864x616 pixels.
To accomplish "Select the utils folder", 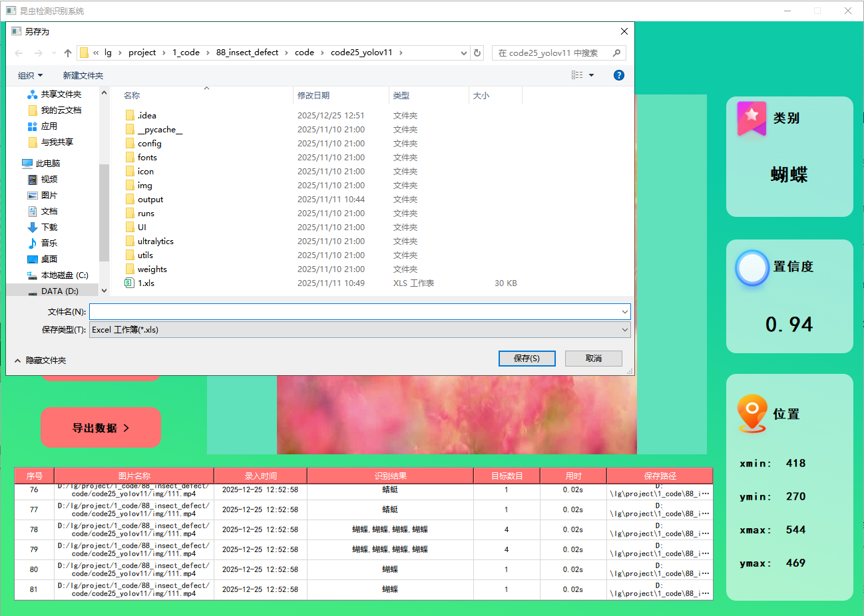I will pos(139,255).
